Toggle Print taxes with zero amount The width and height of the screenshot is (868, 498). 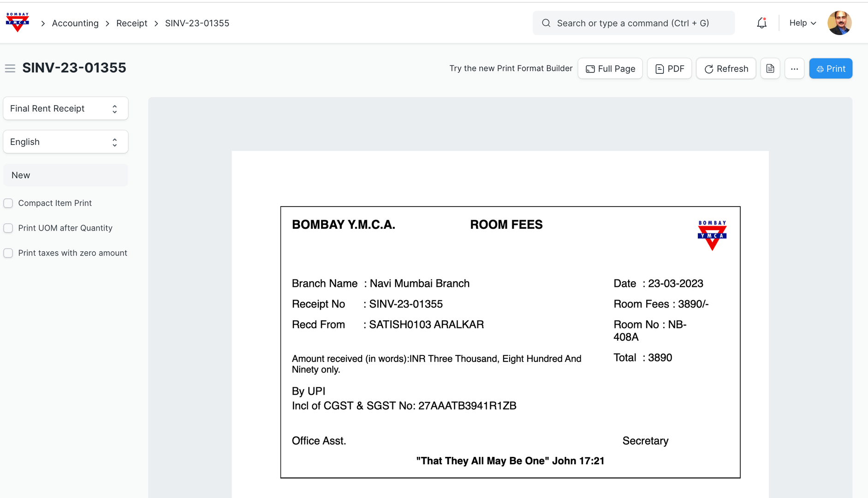8,253
